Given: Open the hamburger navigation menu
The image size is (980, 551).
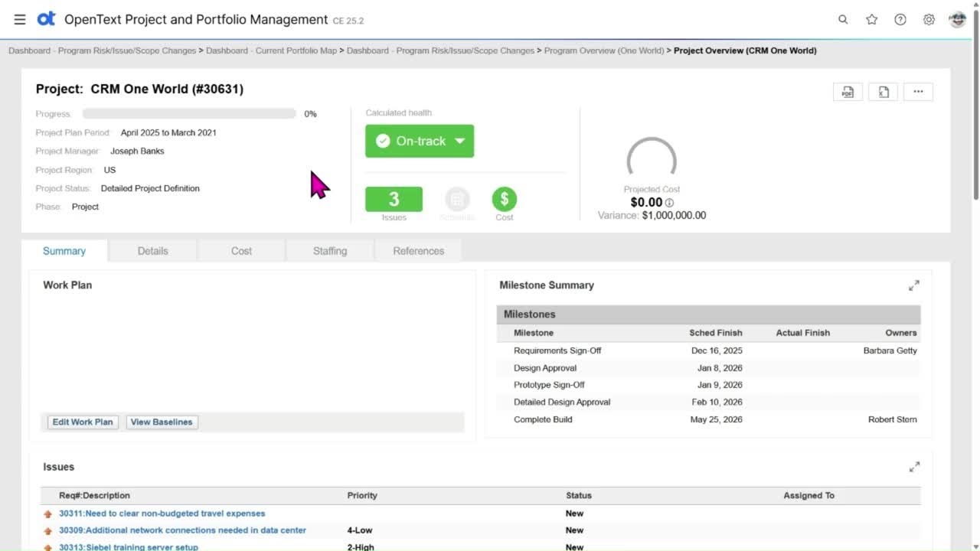Looking at the screenshot, I should coord(20,20).
